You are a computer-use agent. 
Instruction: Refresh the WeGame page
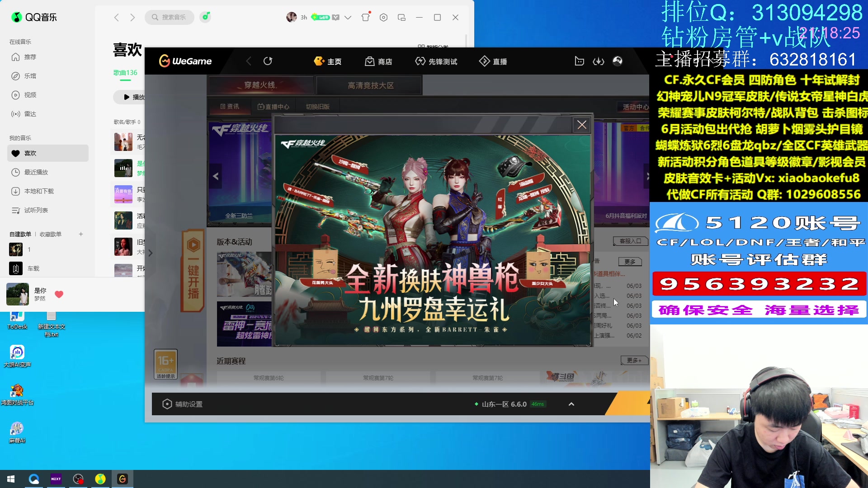[268, 61]
